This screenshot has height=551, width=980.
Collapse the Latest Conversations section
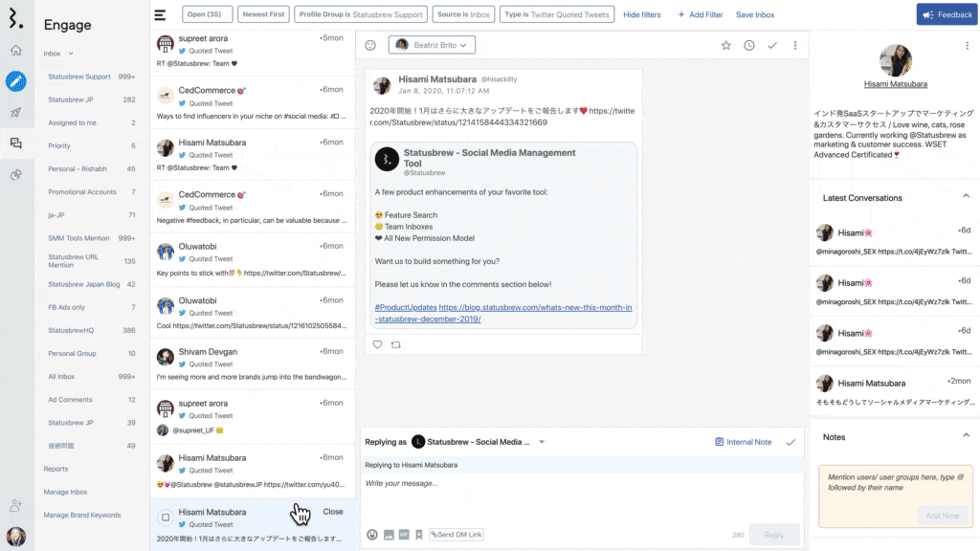tap(966, 197)
